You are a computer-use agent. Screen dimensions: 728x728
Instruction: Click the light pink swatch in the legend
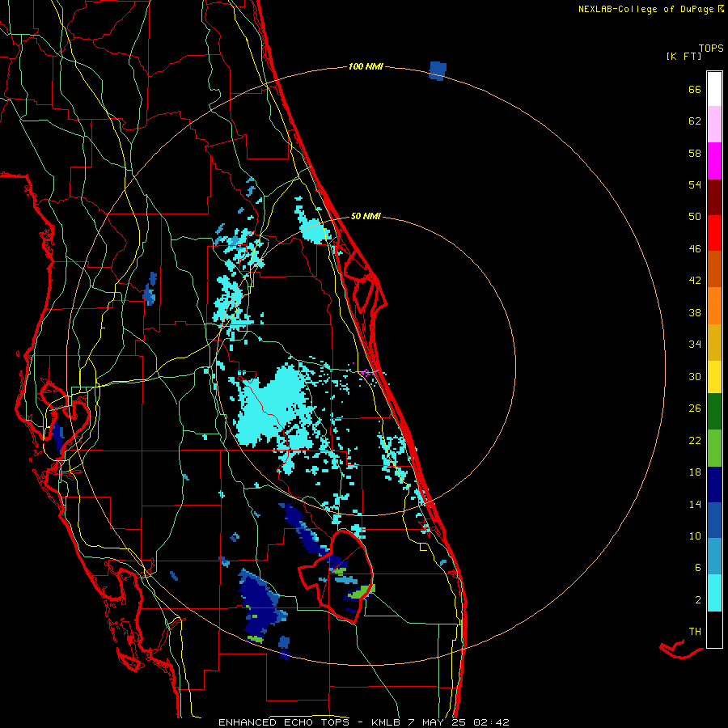(714, 125)
